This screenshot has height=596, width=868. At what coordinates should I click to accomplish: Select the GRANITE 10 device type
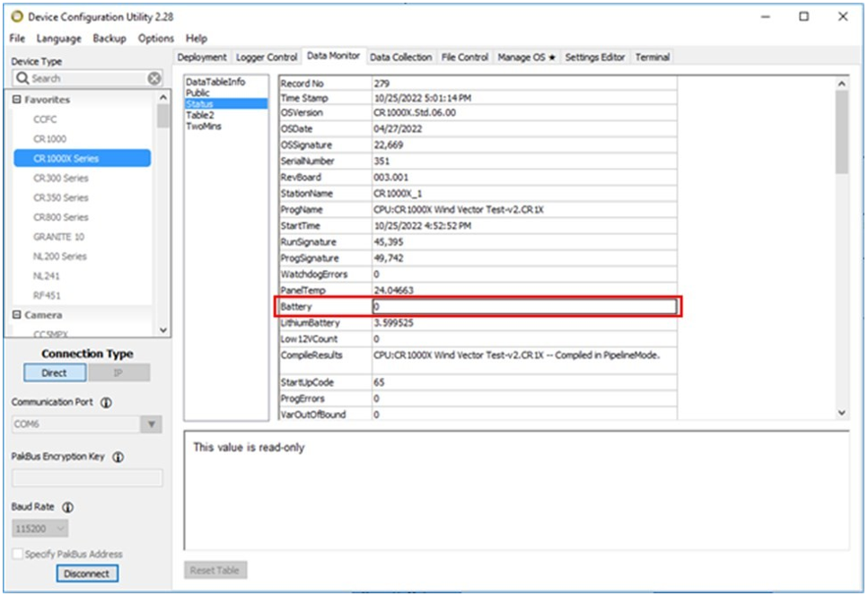[58, 237]
